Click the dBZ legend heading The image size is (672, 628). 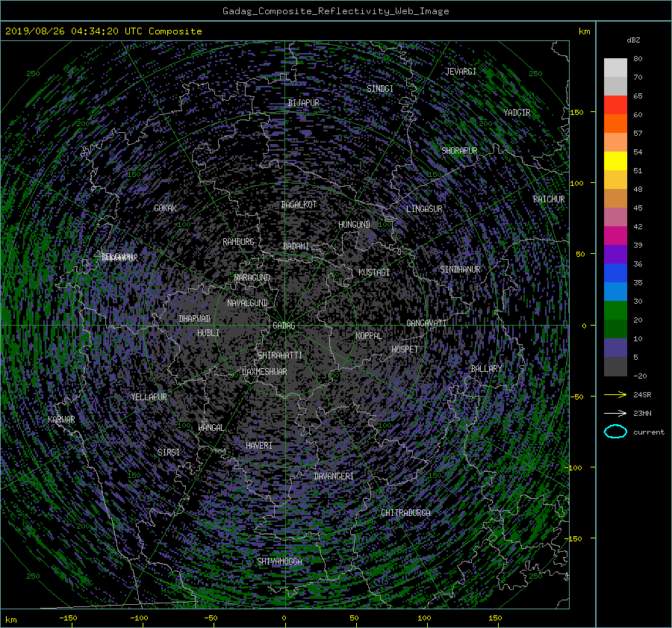(633, 40)
